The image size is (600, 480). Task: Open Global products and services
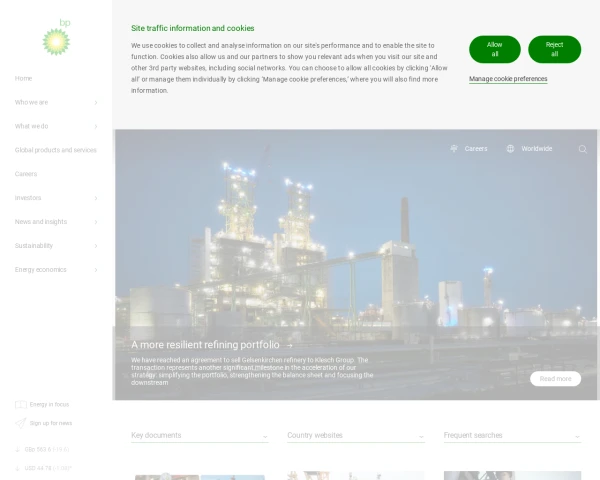56,150
